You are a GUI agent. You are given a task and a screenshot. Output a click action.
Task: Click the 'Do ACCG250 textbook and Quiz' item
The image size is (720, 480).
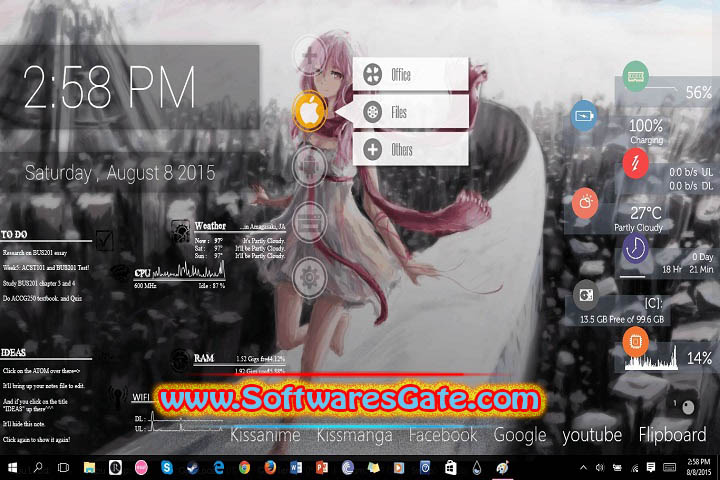pyautogui.click(x=42, y=299)
